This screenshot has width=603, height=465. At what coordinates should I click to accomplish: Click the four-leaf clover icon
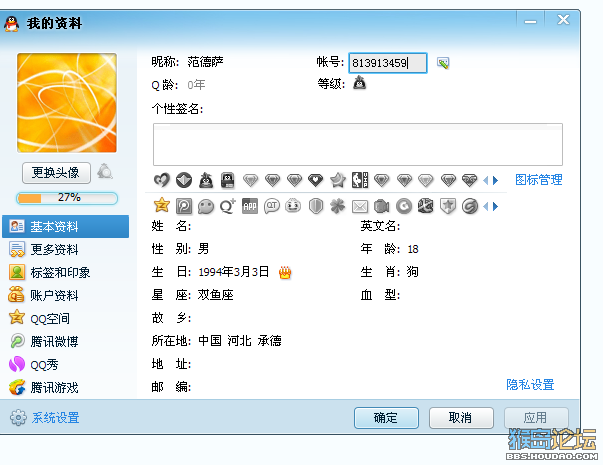coord(338,206)
